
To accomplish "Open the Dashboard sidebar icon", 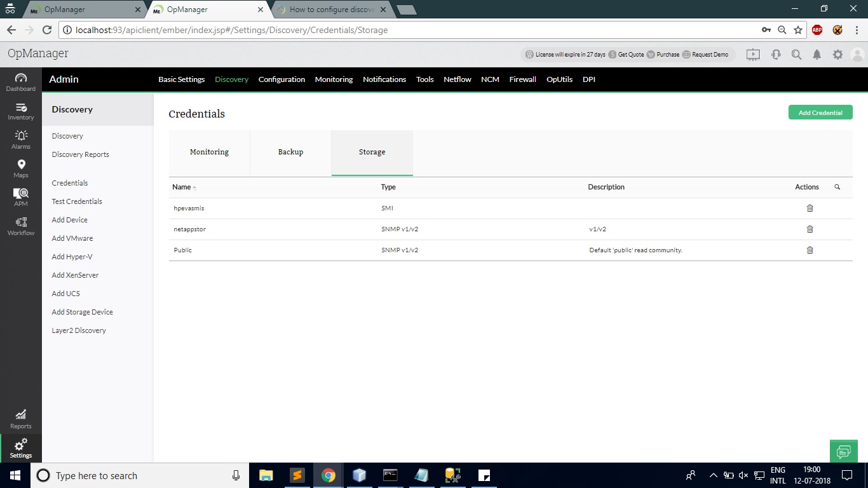I will [21, 82].
